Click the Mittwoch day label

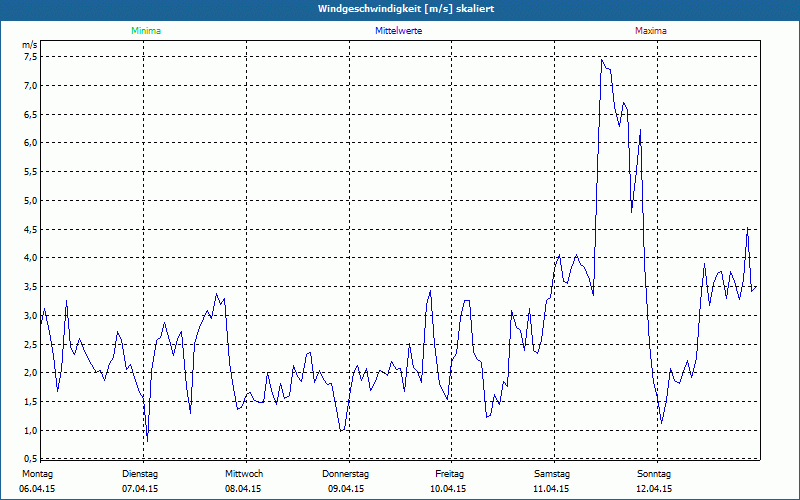pyautogui.click(x=244, y=474)
